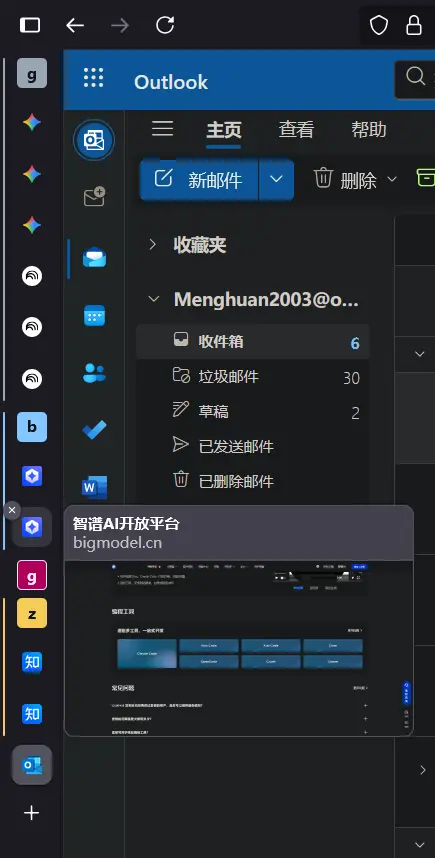
Task: Open the 垃圾邮件 junk folder
Action: coord(253,377)
